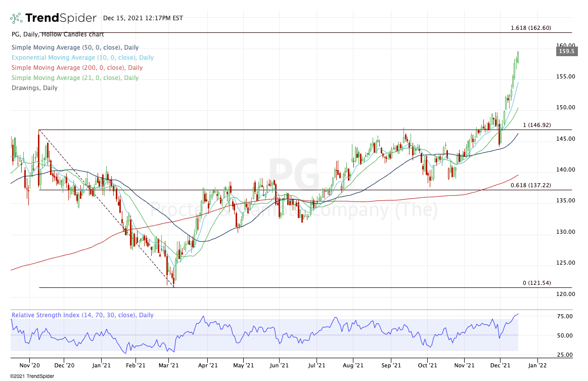Click the TrendSpider logo icon
Viewport: 588px width, 381px height.
click(x=16, y=18)
